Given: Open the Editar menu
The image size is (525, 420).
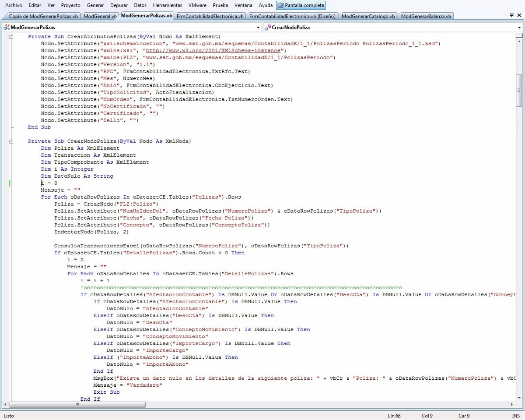Looking at the screenshot, I should pos(35,5).
